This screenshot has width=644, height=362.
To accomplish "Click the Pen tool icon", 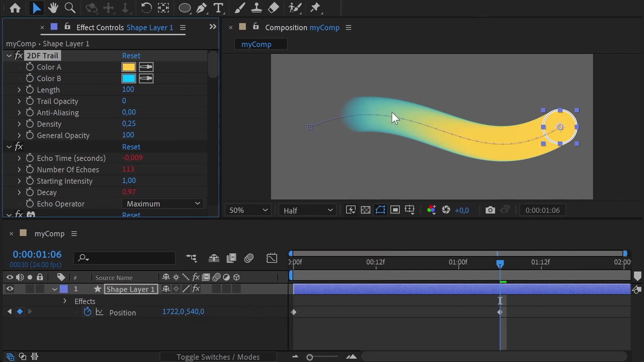I will tap(201, 8).
